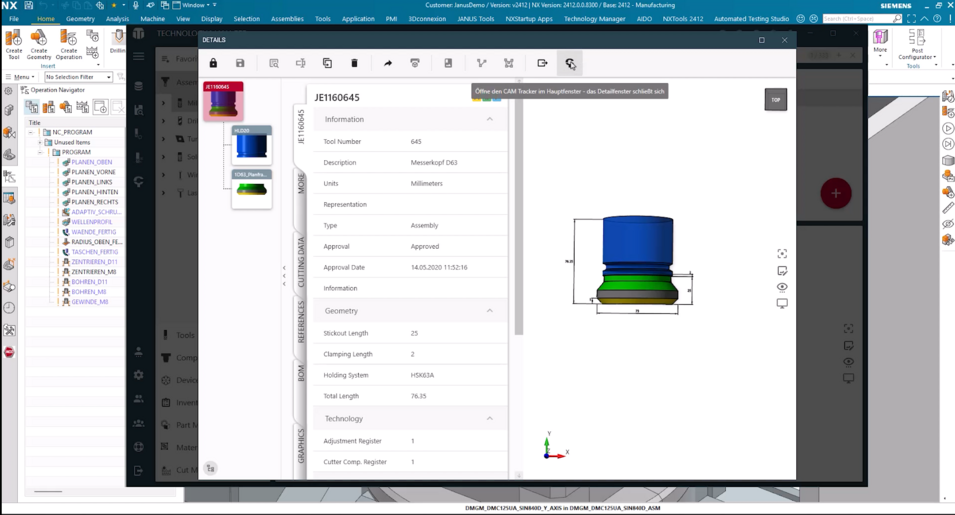Collapse the NC_PROGRAM tree node
This screenshot has width=955, height=515.
[30, 132]
